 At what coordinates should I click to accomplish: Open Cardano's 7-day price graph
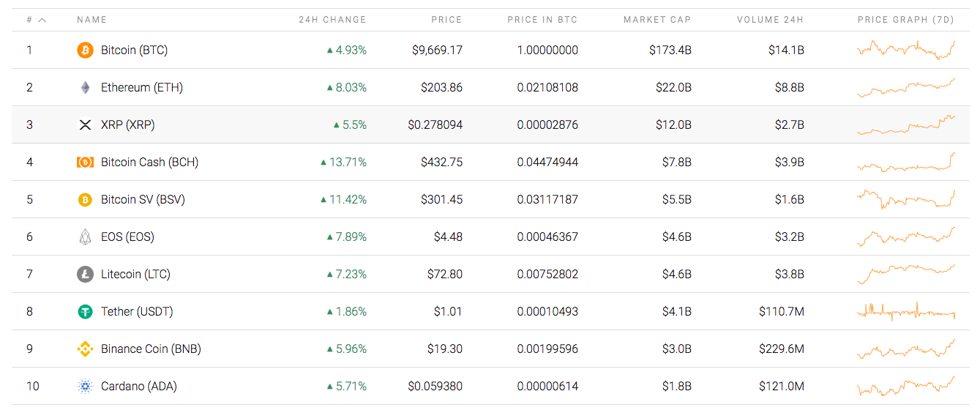pos(906,386)
